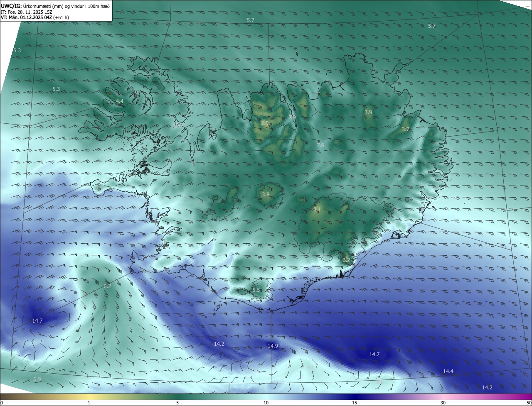Click the 4.4 value over the Westfjords
532x406 pixels.
tap(120, 101)
